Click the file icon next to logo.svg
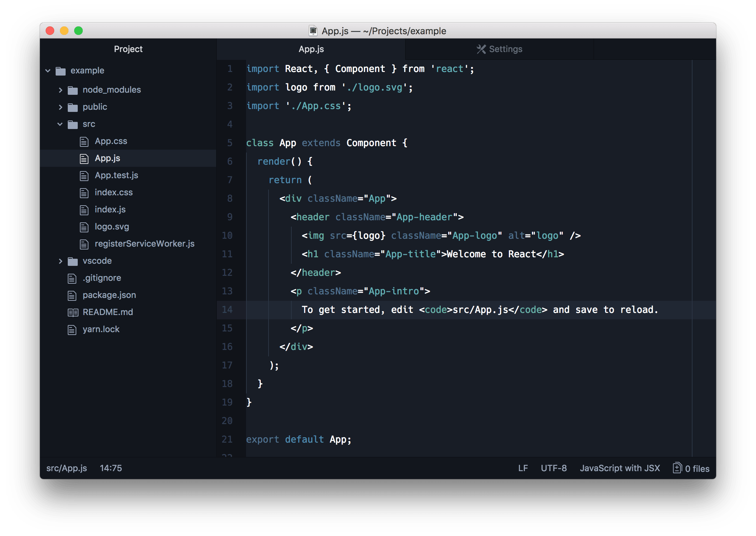This screenshot has height=536, width=756. [x=84, y=227]
